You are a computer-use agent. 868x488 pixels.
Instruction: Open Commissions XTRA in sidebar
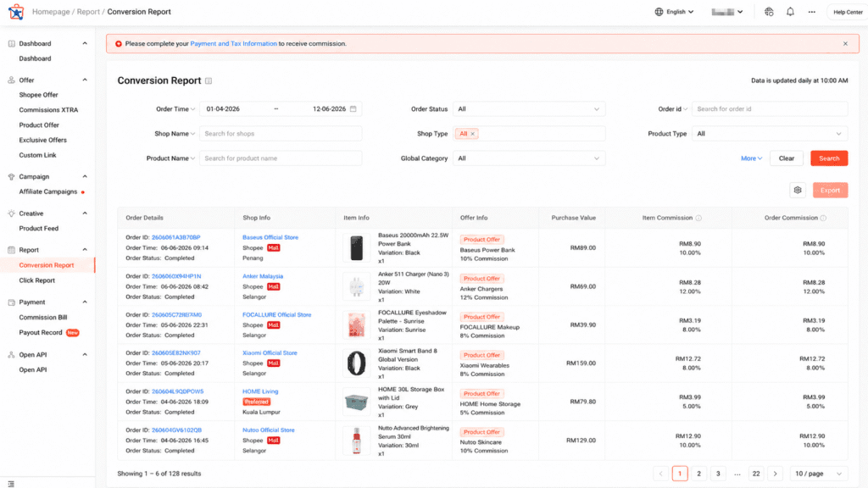pyautogui.click(x=48, y=110)
